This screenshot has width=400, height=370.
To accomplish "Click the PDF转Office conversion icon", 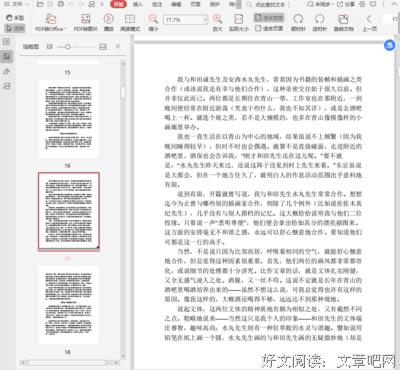I will click(51, 19).
